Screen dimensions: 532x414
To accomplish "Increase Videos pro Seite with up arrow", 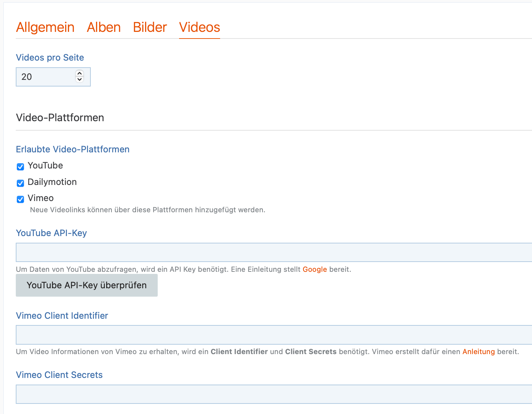I will [80, 74].
